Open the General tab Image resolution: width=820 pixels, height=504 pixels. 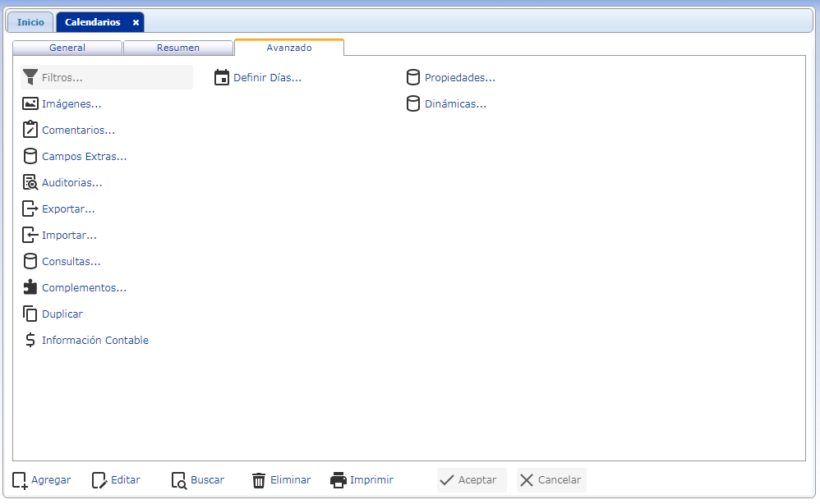(67, 48)
